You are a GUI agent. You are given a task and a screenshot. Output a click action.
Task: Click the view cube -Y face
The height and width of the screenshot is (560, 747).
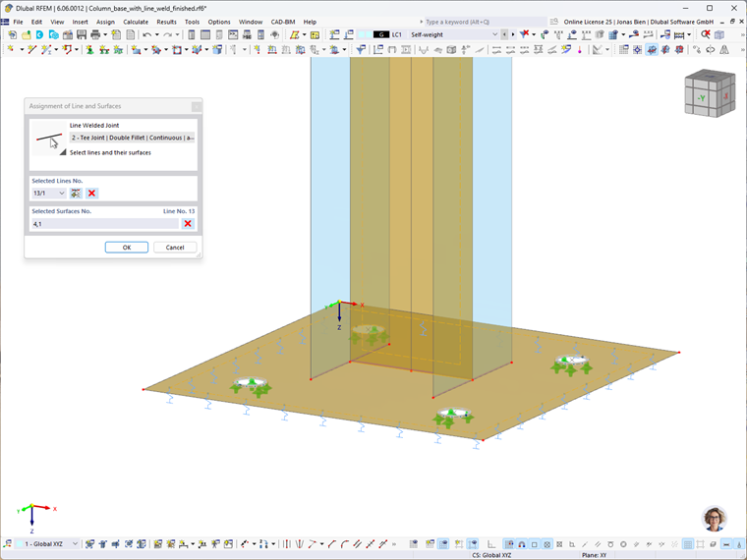click(701, 98)
